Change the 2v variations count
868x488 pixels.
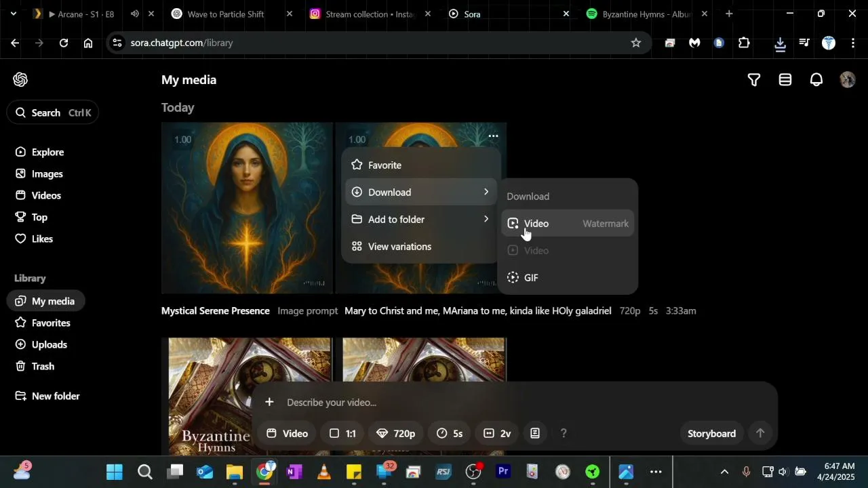tap(497, 433)
